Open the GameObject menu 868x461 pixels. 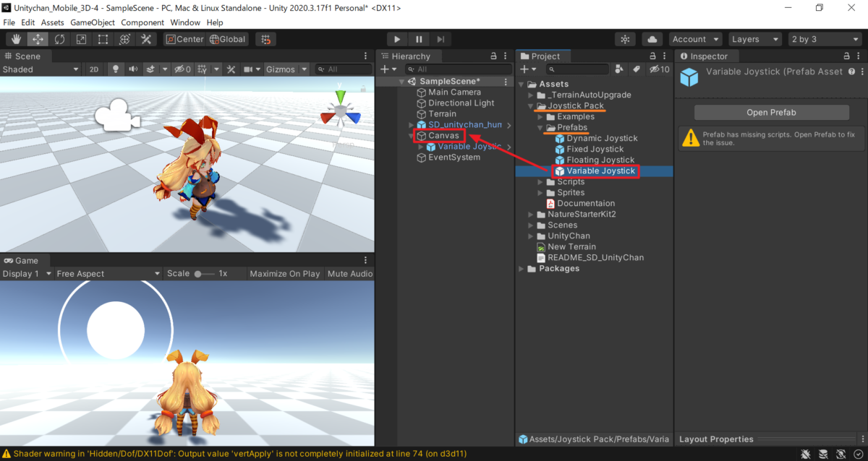(x=93, y=22)
